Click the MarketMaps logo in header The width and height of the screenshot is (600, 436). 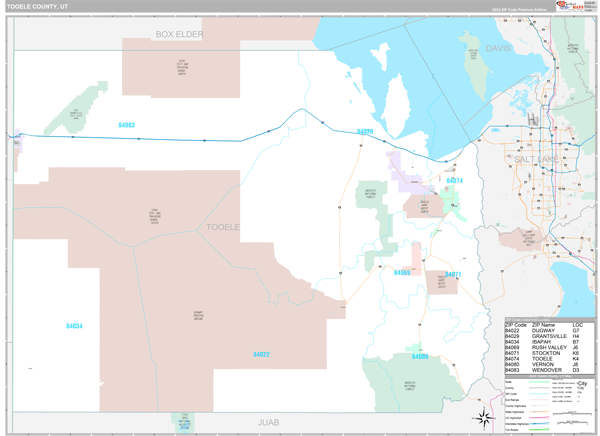(570, 6)
